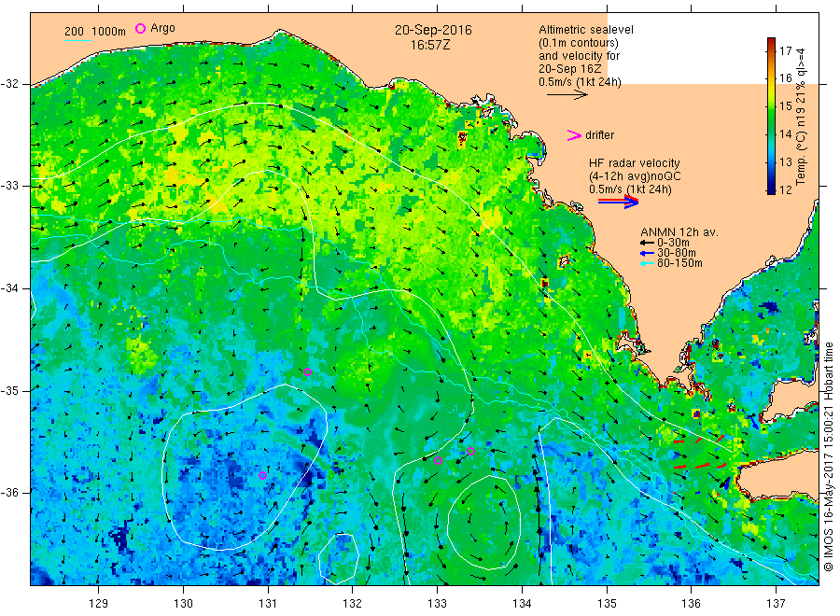Click the 'HF radar velocity' legend text
Screen dimensions: 840x616
click(x=635, y=163)
